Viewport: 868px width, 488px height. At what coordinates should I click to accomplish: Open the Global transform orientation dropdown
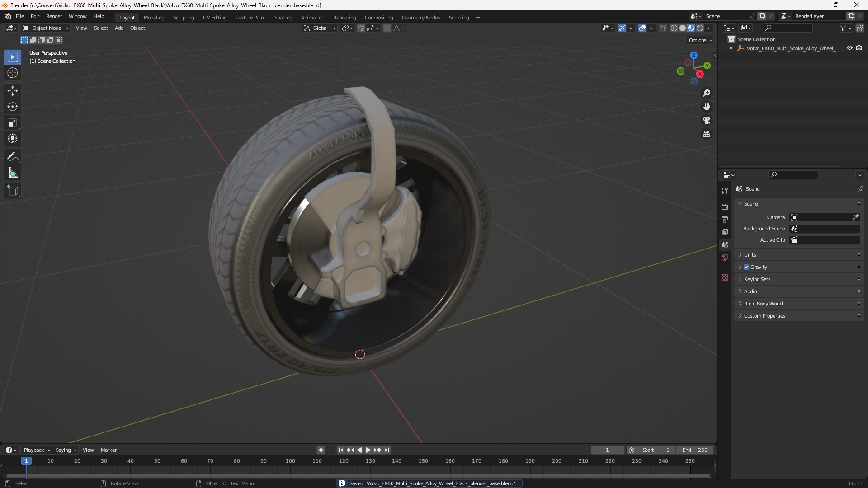[320, 28]
